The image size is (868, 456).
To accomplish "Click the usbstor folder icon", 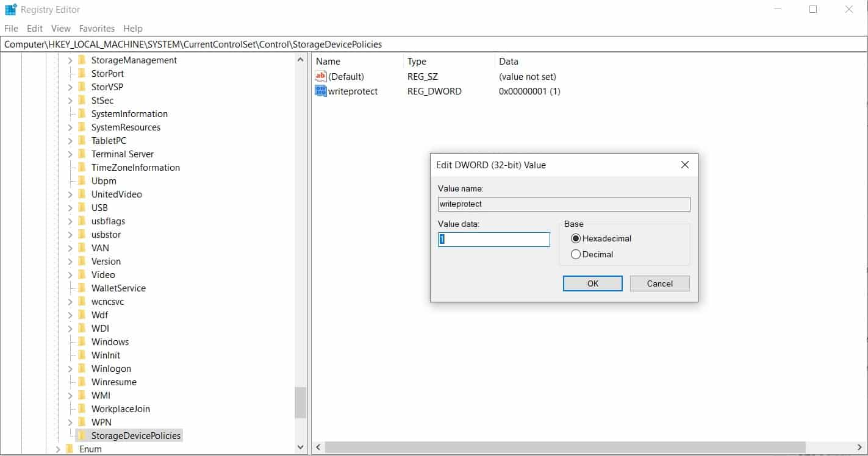I will tap(82, 234).
